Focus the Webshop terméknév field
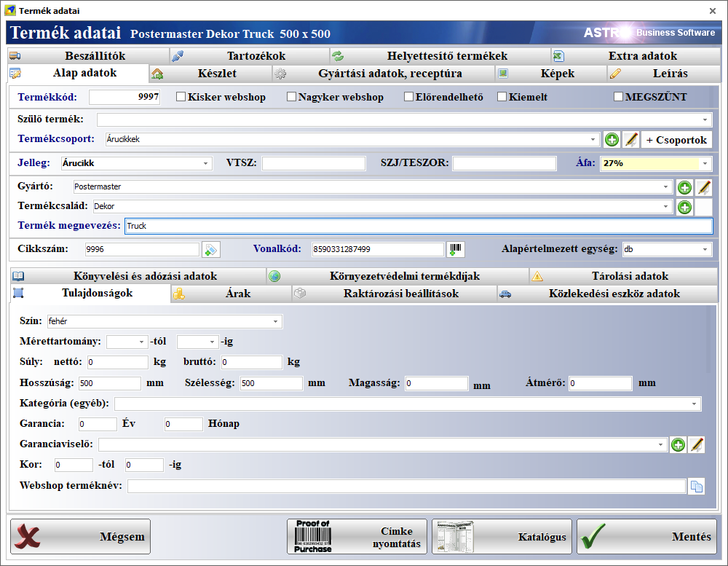 pyautogui.click(x=407, y=487)
